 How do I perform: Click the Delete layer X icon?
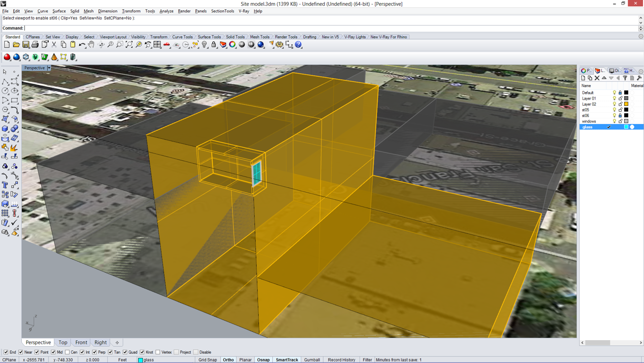pyautogui.click(x=597, y=78)
